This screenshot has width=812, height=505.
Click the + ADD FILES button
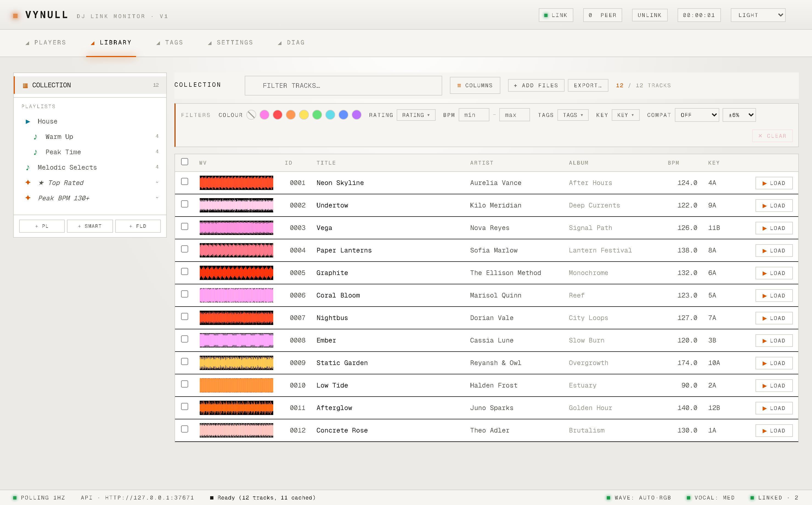[536, 86]
